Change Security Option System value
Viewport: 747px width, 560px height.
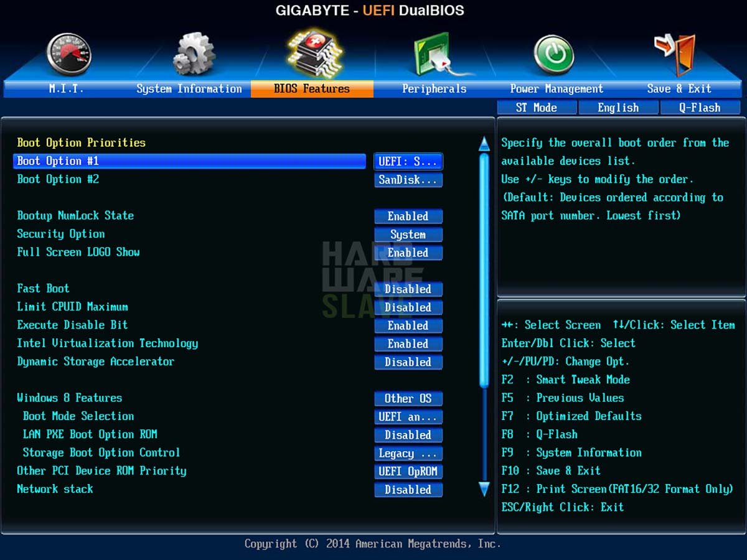tap(408, 235)
